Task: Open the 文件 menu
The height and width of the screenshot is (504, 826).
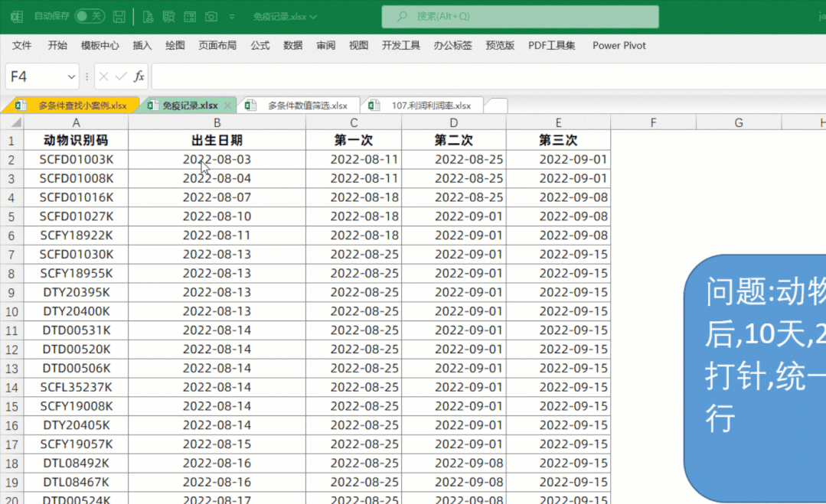Action: (22, 45)
